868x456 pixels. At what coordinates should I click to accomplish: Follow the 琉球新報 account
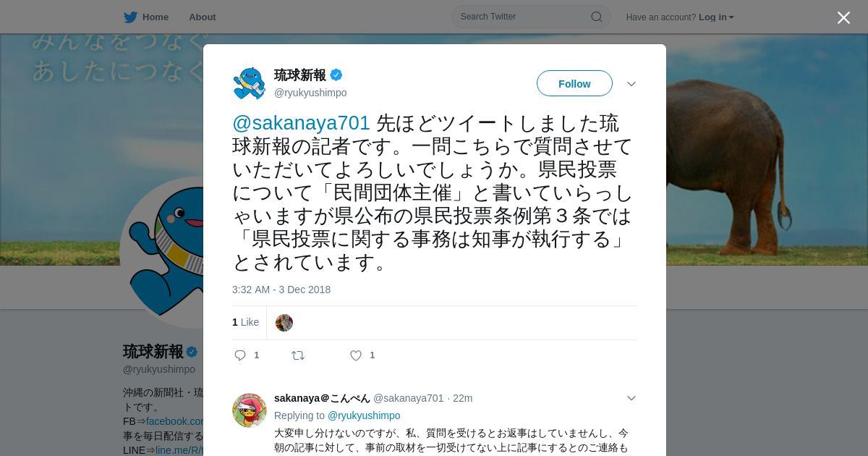pos(574,83)
